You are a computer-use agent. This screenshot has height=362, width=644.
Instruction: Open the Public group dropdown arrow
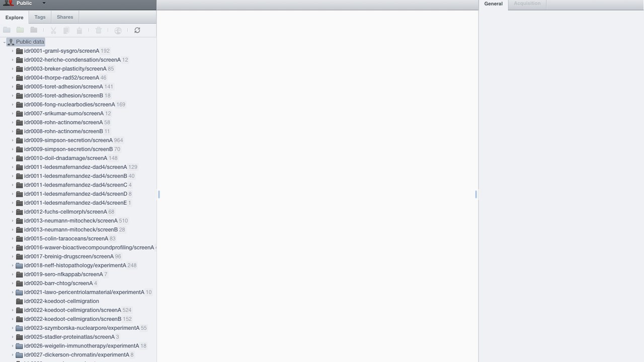pyautogui.click(x=44, y=3)
